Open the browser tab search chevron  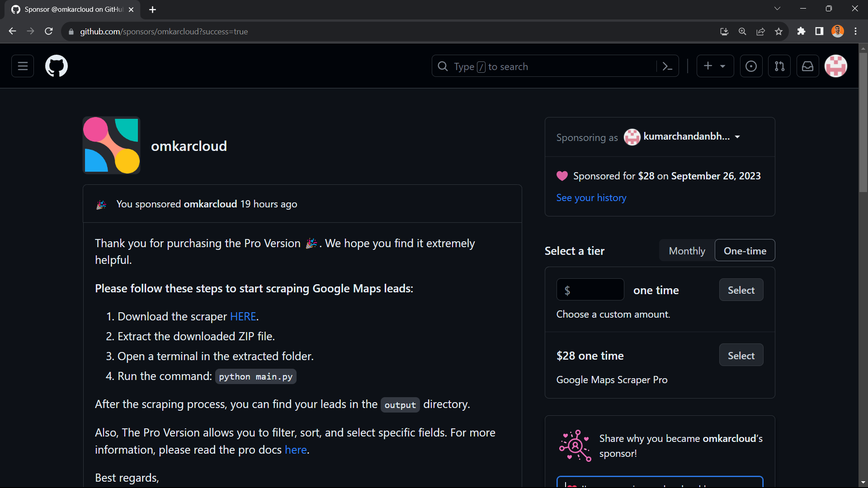777,9
